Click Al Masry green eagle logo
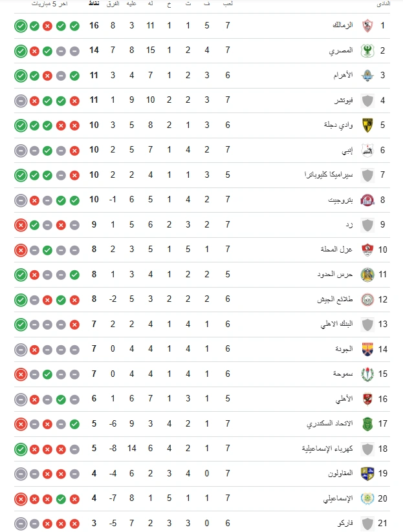The image size is (403, 532). tap(367, 51)
